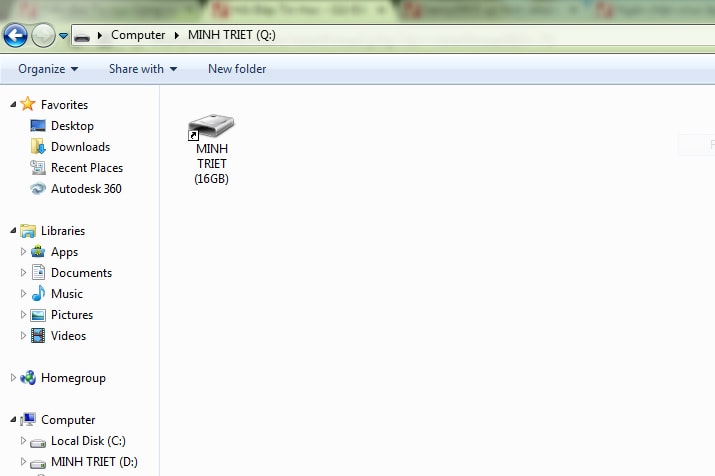Collapse the Favorites tree section

11,104
